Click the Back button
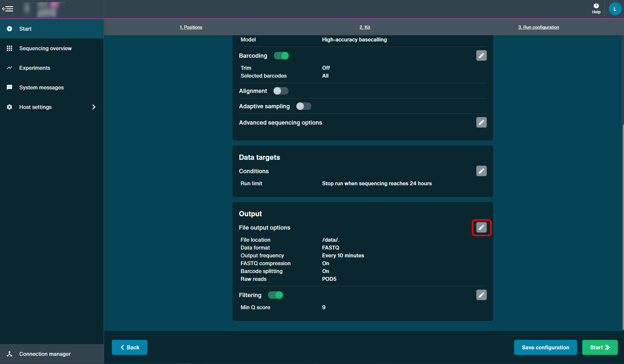Viewport: 624px width, 364px height. point(130,347)
